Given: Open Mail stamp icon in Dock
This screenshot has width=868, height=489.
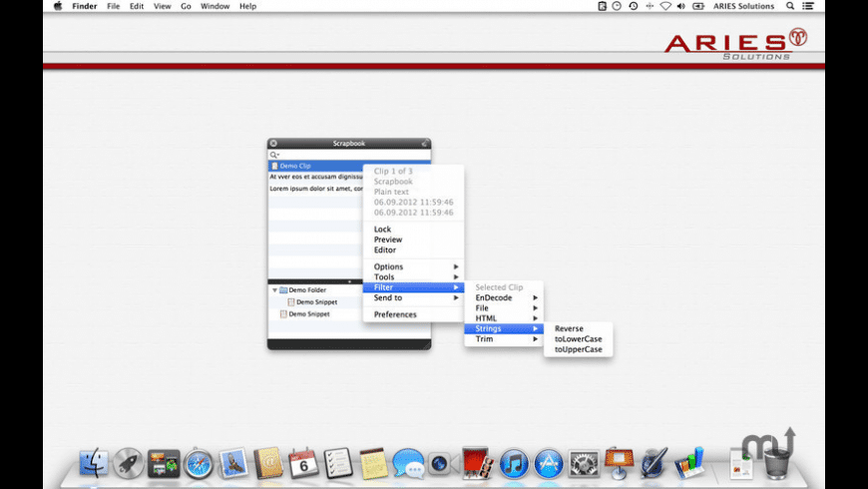Looking at the screenshot, I should coord(233,462).
